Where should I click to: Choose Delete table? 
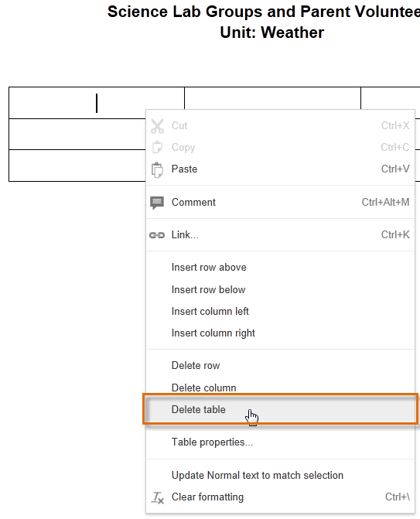coord(280,409)
